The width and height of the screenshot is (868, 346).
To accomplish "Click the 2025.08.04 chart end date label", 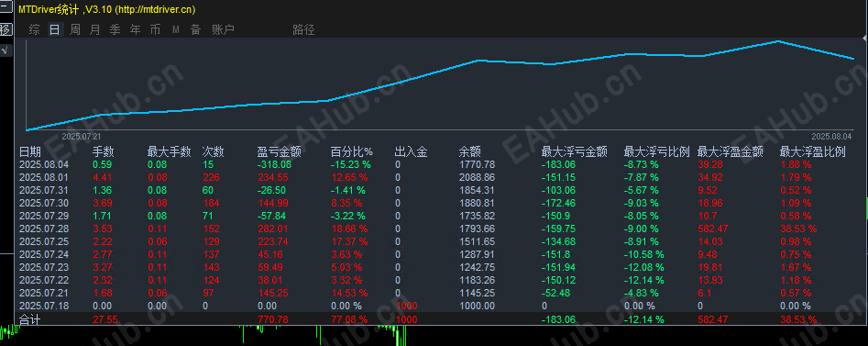I will (x=831, y=137).
